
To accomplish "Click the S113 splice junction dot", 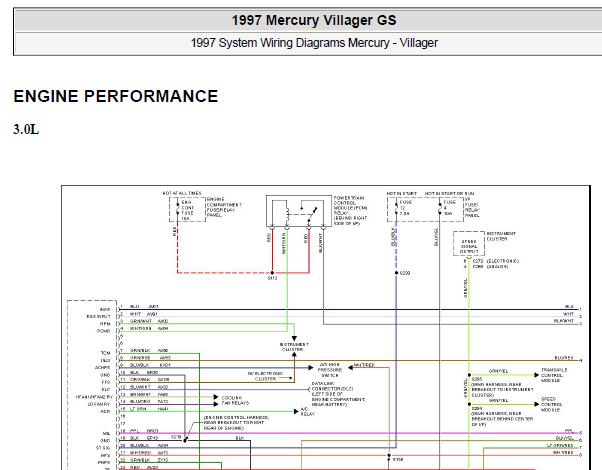I will [272, 273].
